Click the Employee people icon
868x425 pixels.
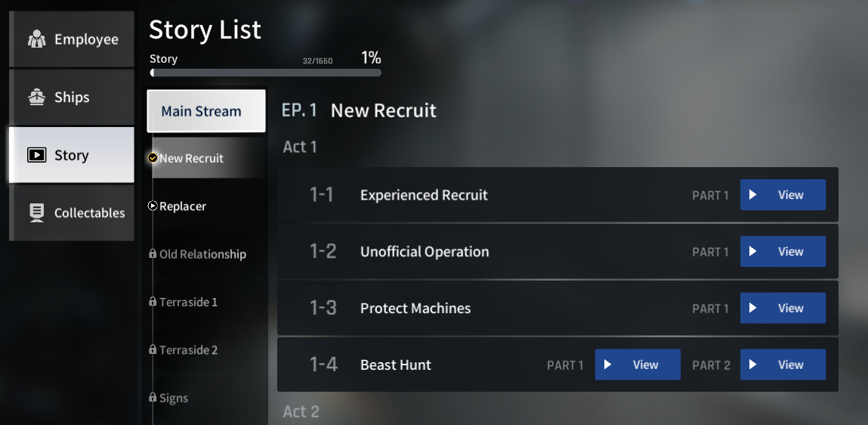[x=36, y=39]
